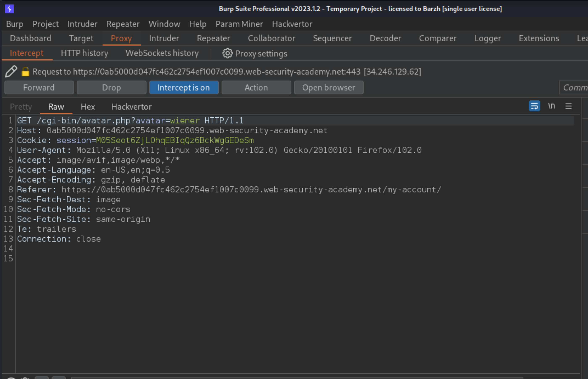Switch to the Intruder tool tab
Screen dimensions: 588x379
164,38
